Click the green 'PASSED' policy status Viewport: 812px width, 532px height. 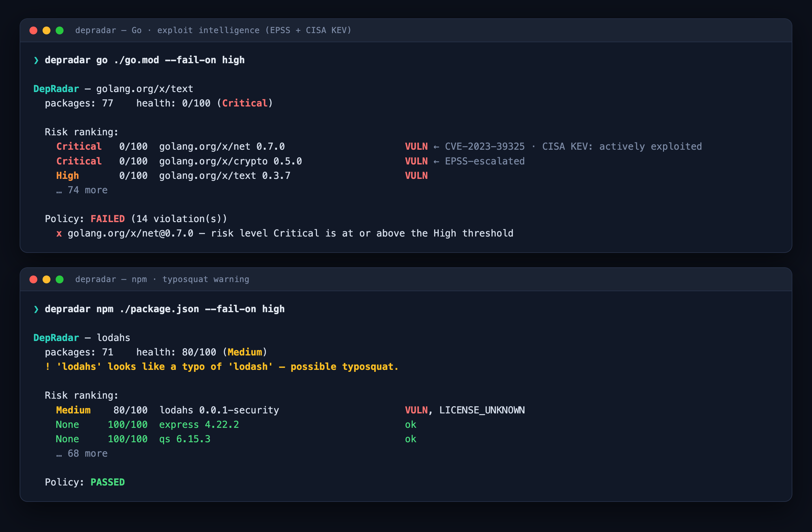point(108,483)
